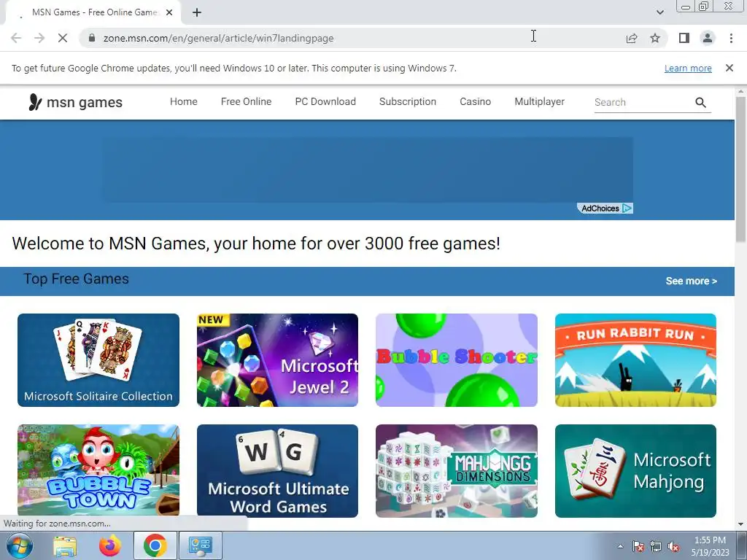The height and width of the screenshot is (560, 747).
Task: Share this page with the share icon
Action: [632, 38]
